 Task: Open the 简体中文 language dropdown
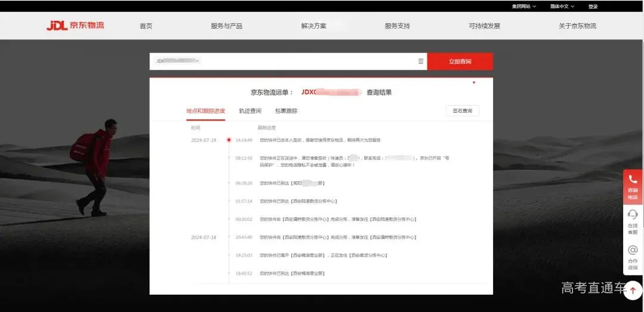click(562, 6)
